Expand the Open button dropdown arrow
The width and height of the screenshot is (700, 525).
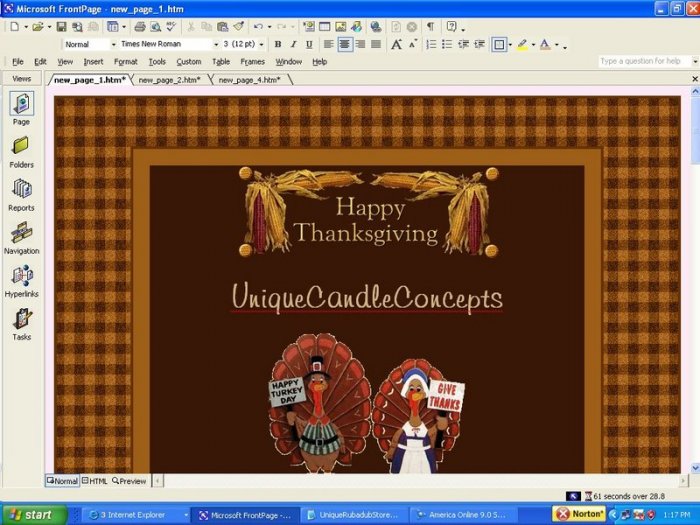point(49,27)
